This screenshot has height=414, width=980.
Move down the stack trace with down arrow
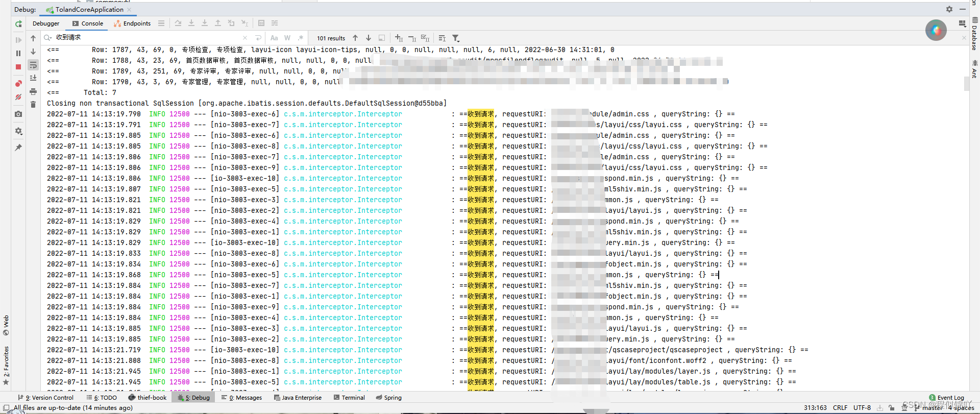pyautogui.click(x=33, y=52)
